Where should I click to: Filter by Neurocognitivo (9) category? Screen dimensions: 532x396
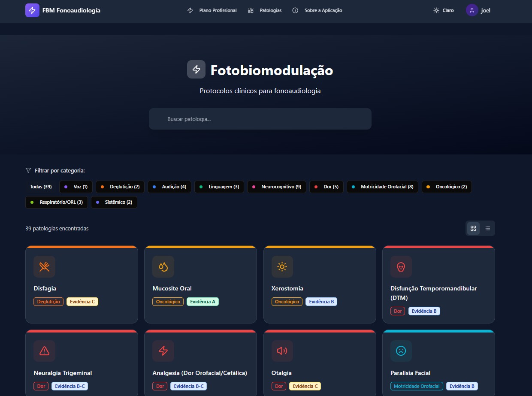coord(277,187)
